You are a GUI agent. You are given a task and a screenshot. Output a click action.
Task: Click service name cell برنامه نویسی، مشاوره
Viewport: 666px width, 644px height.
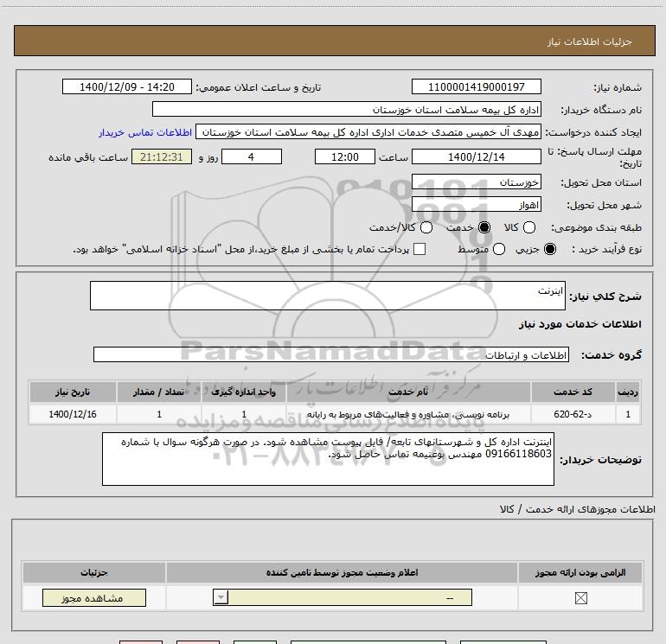click(x=407, y=414)
